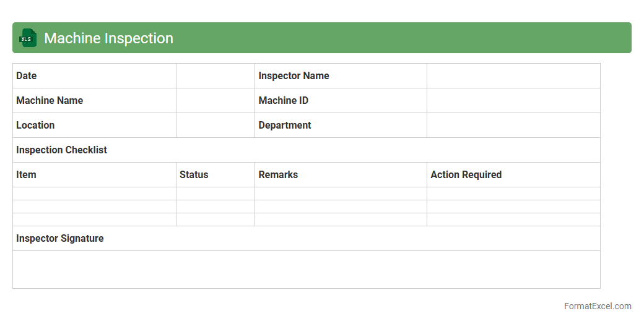Select the first empty cell under Status
644x324 pixels.
tap(215, 194)
